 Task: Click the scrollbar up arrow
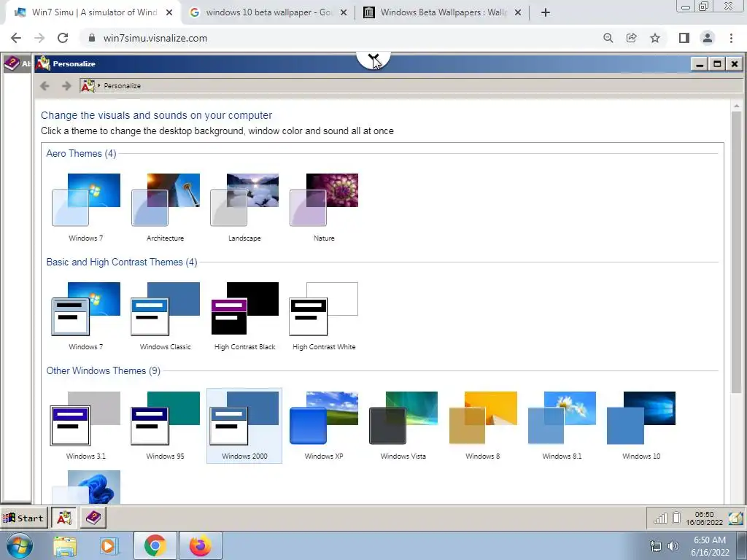coord(736,106)
